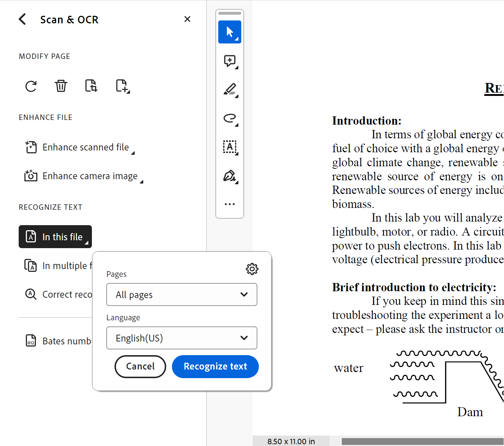
Task: Click the crop page icon
Action: (x=91, y=86)
